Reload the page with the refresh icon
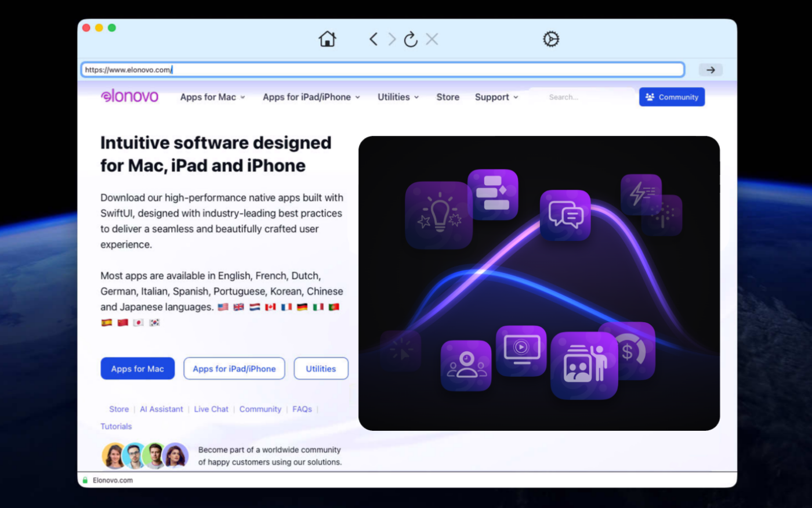The height and width of the screenshot is (508, 812). [411, 39]
